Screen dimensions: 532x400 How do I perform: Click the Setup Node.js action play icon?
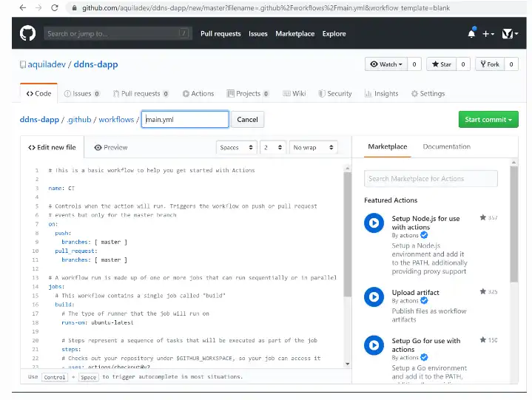coord(374,223)
